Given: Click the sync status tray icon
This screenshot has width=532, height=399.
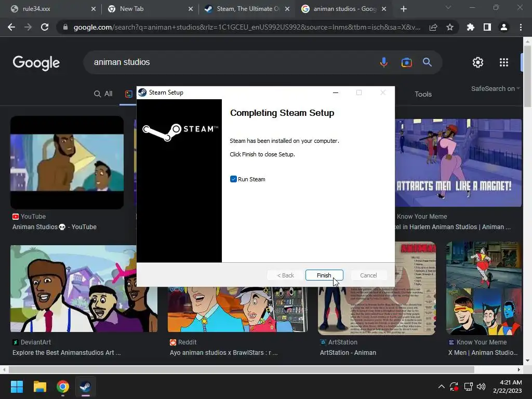Looking at the screenshot, I should point(454,387).
